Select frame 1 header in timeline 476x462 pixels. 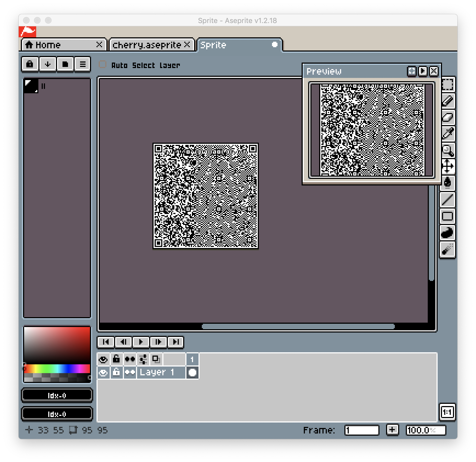coord(192,359)
